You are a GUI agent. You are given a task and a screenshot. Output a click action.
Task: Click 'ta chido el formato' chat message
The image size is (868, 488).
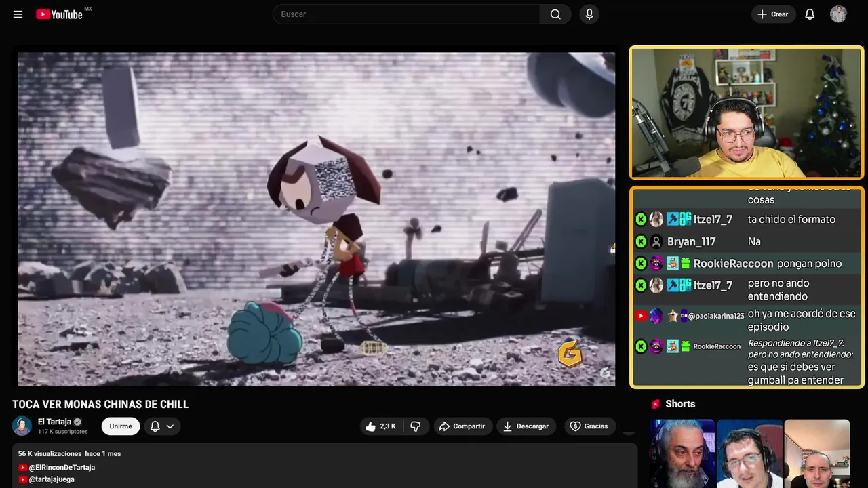pos(791,219)
